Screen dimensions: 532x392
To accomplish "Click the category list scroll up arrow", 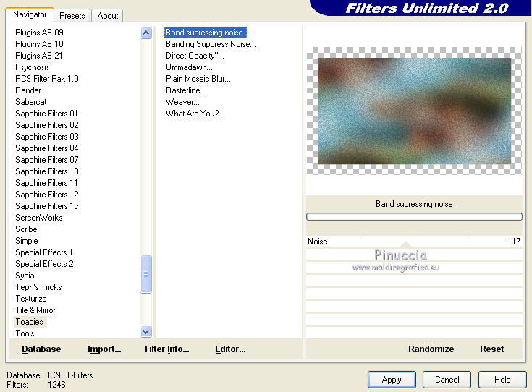I will [146, 33].
